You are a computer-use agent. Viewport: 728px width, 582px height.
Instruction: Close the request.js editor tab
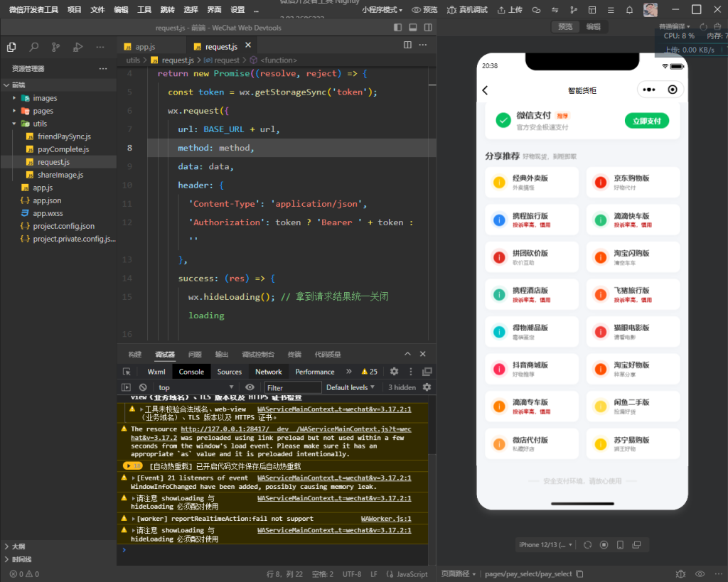248,45
